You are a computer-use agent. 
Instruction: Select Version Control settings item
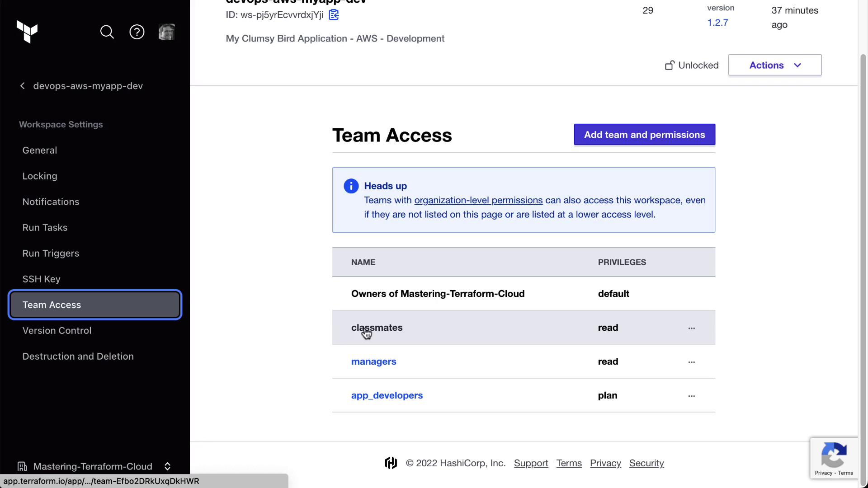point(57,331)
